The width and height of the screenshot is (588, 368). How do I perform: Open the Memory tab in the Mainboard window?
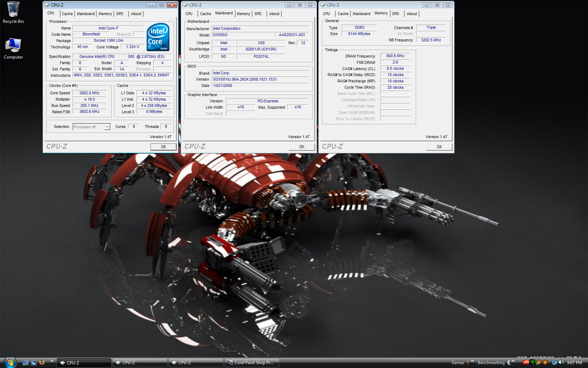(243, 14)
